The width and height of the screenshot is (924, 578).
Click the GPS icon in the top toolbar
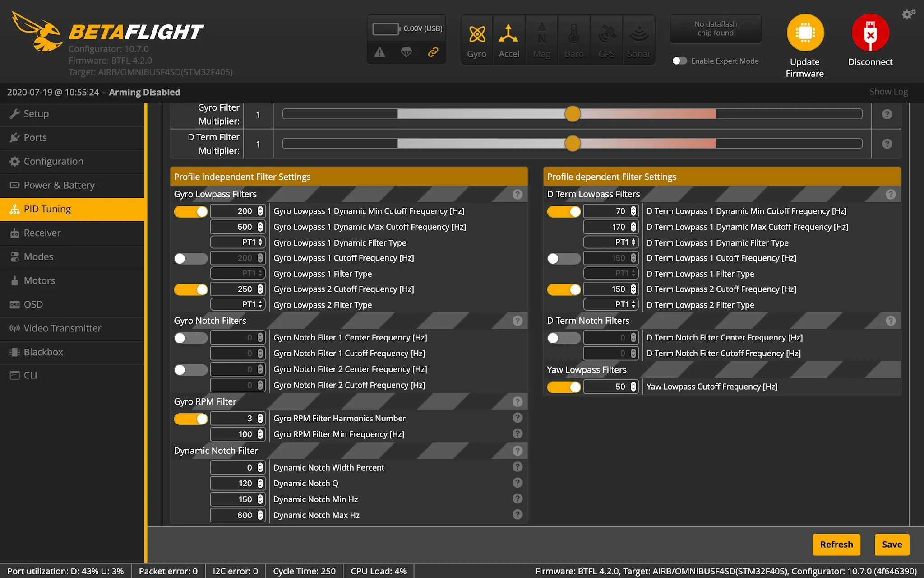605,40
